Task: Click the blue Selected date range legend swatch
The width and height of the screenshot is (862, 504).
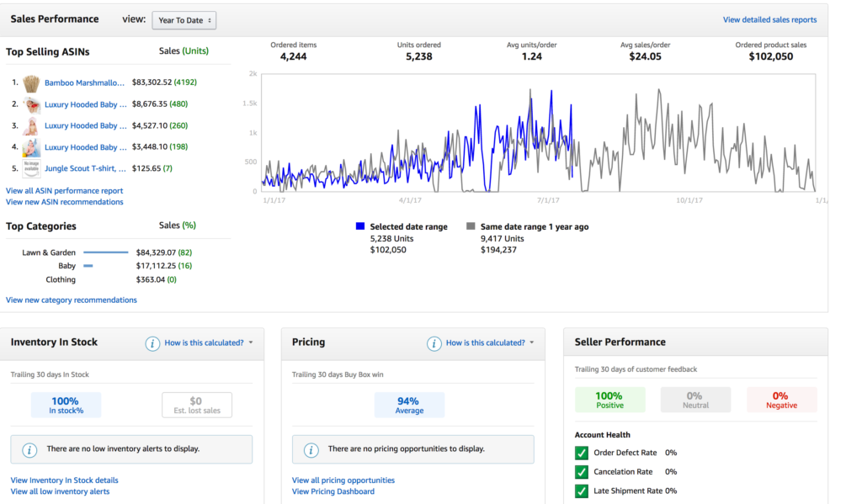Action: click(360, 227)
